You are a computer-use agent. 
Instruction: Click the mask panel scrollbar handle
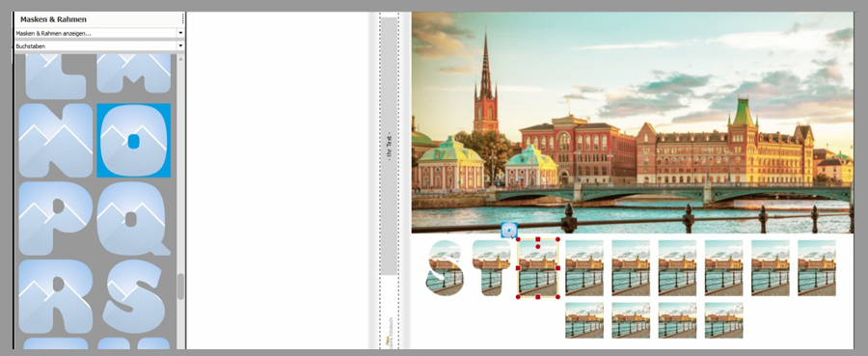click(180, 287)
